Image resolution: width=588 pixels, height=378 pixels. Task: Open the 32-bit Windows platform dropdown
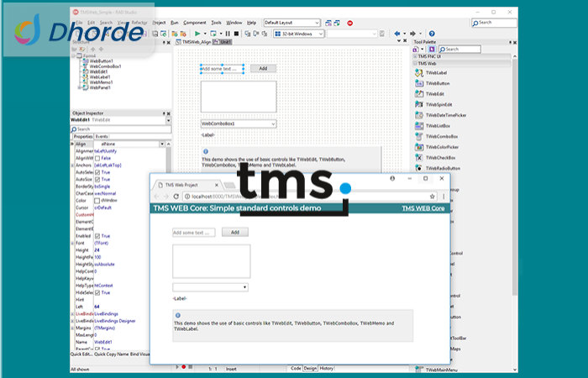pos(321,34)
